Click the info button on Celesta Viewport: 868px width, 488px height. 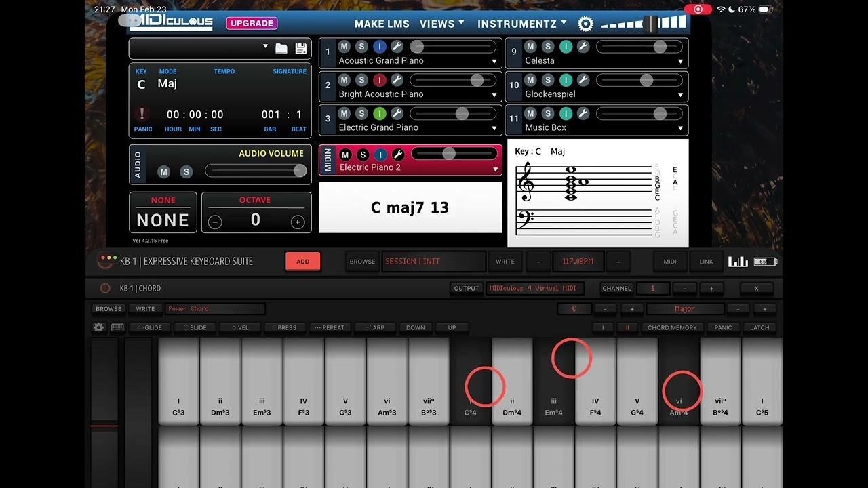click(x=566, y=47)
